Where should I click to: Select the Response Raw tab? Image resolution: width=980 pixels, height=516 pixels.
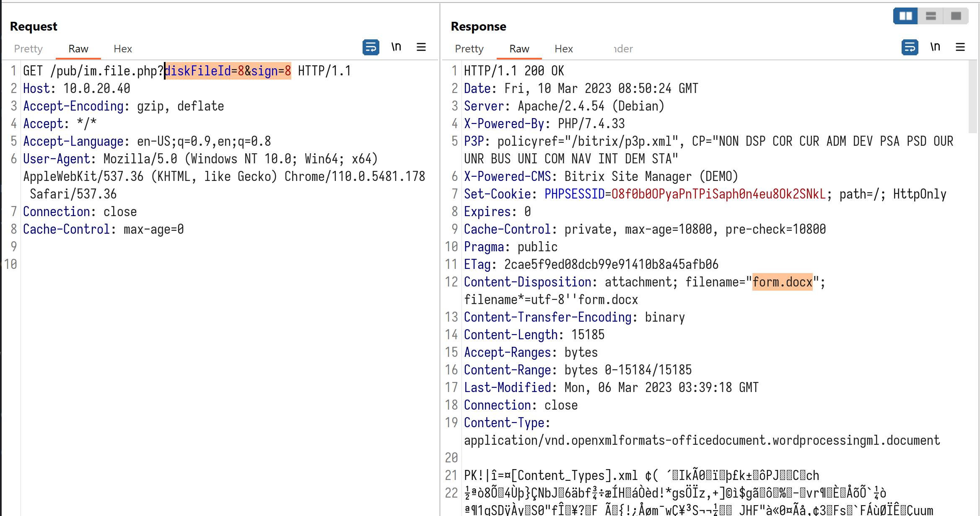(x=519, y=49)
